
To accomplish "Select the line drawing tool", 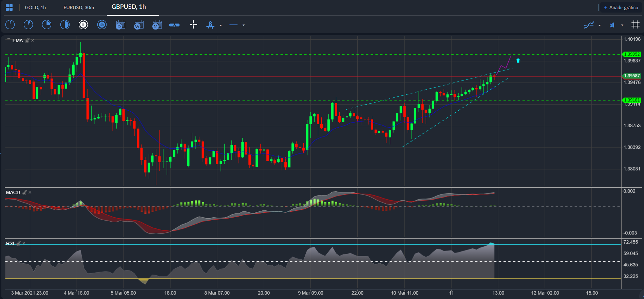I will click(233, 25).
